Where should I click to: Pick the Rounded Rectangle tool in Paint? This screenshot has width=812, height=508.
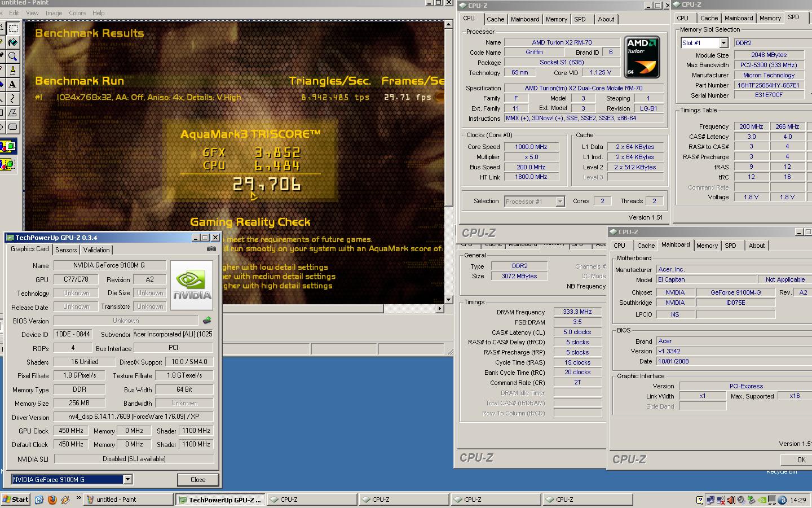[13, 127]
